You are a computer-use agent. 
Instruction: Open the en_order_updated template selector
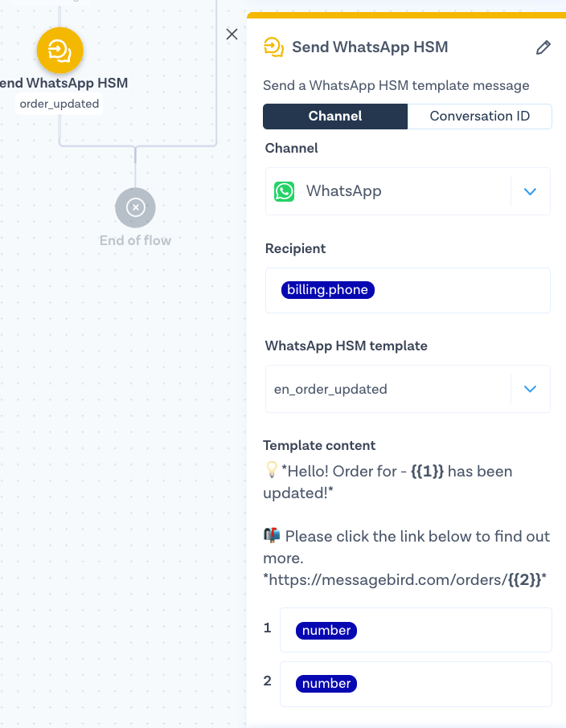[388, 389]
